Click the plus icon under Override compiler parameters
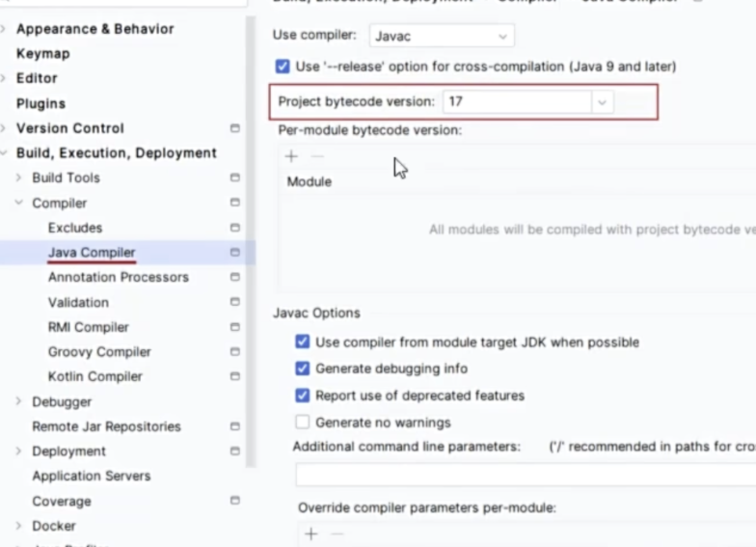The width and height of the screenshot is (756, 547). (x=310, y=533)
